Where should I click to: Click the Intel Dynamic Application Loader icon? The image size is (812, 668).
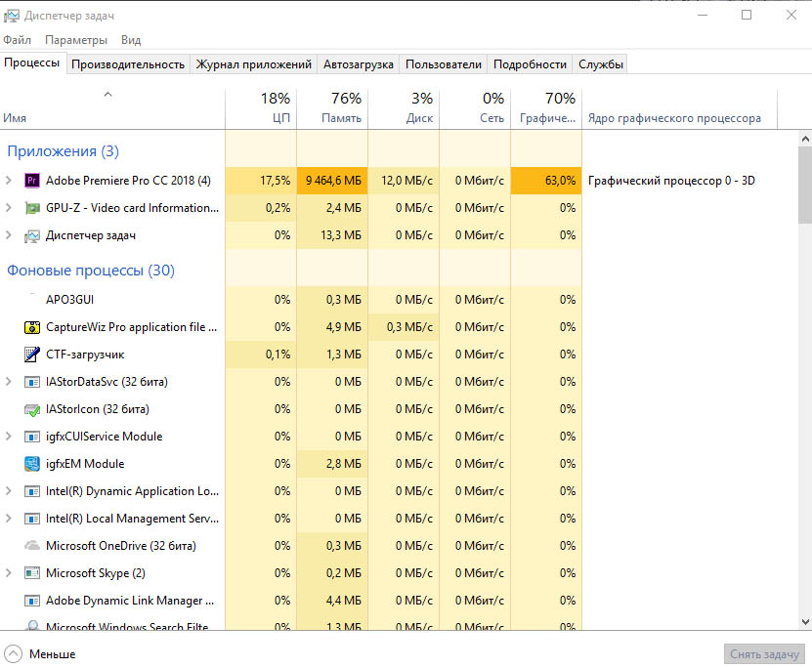[x=32, y=491]
